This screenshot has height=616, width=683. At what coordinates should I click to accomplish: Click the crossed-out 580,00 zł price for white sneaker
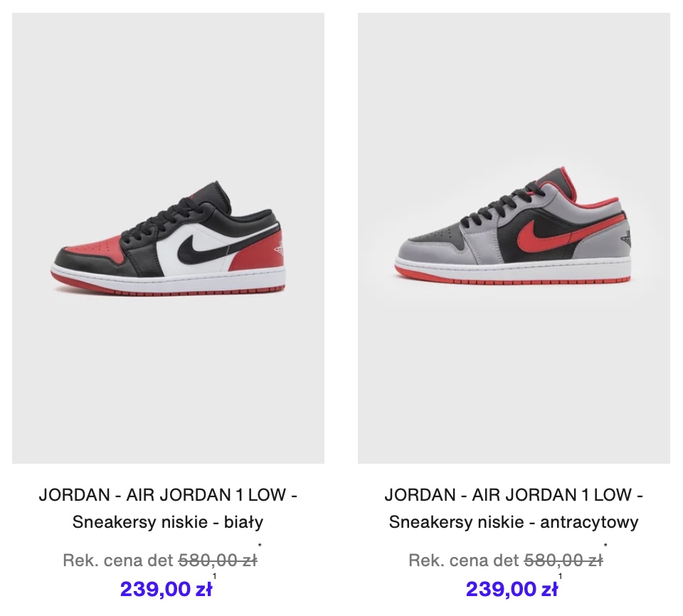tap(218, 561)
